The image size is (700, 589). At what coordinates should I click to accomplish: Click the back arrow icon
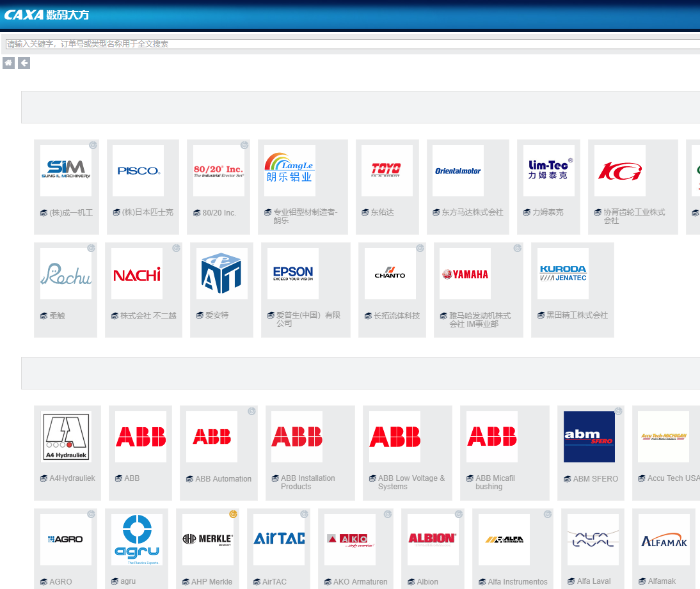click(24, 63)
